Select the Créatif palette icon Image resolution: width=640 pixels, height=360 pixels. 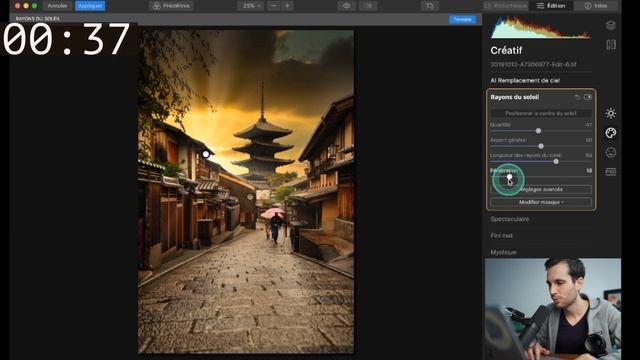coord(611,133)
